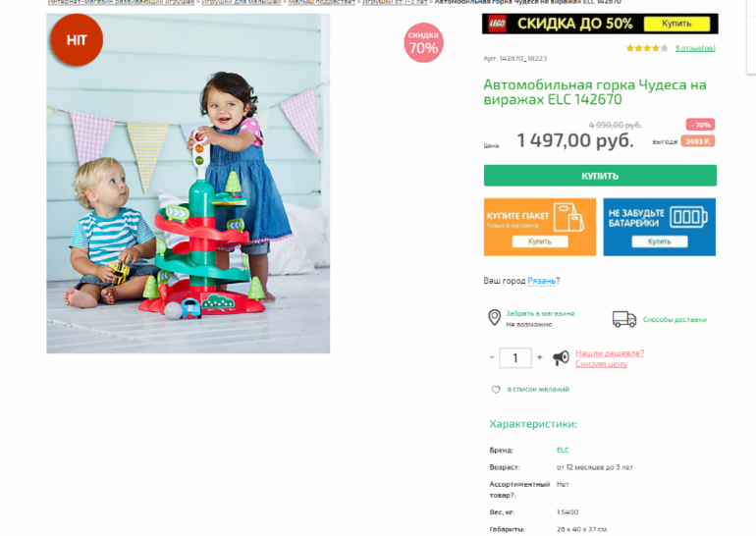Change city via Рязань link

pyautogui.click(x=541, y=281)
